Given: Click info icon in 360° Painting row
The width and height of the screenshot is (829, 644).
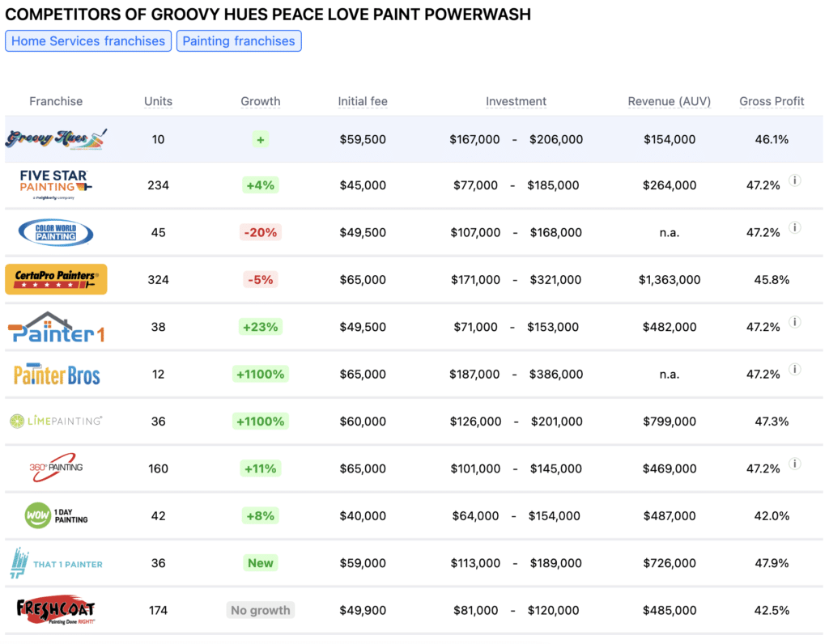Looking at the screenshot, I should 795,464.
